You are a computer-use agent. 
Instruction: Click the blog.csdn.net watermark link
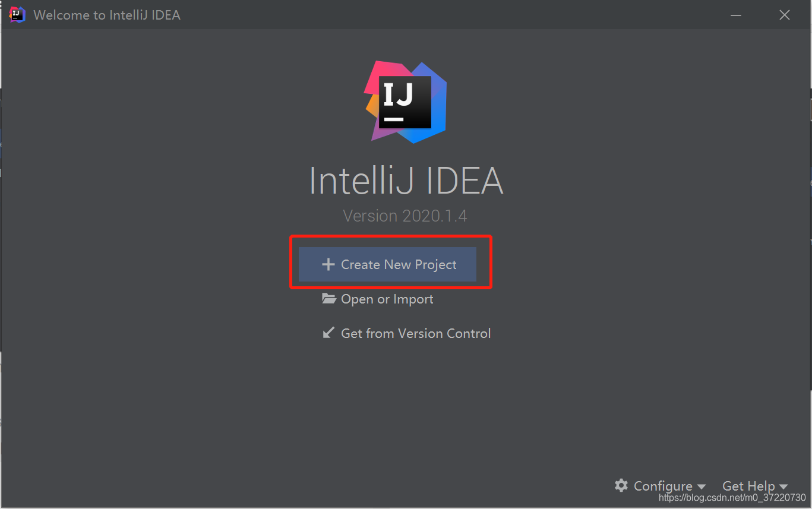click(x=731, y=498)
